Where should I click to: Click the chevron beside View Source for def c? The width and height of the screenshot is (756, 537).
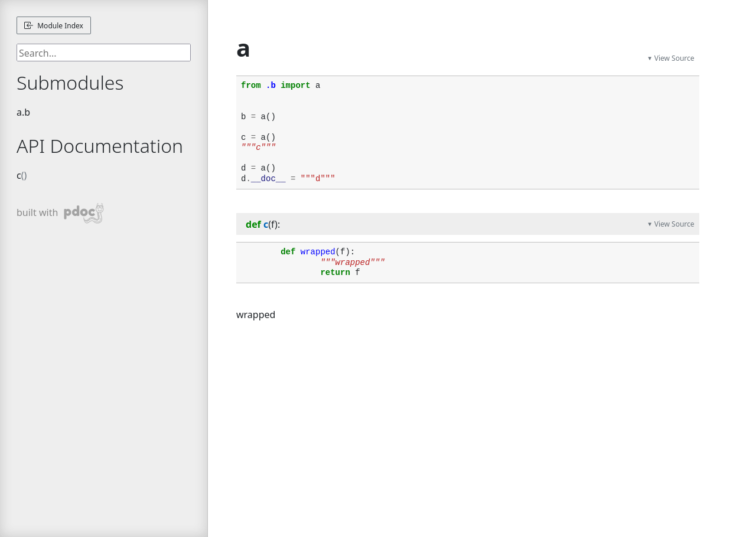pos(650,224)
